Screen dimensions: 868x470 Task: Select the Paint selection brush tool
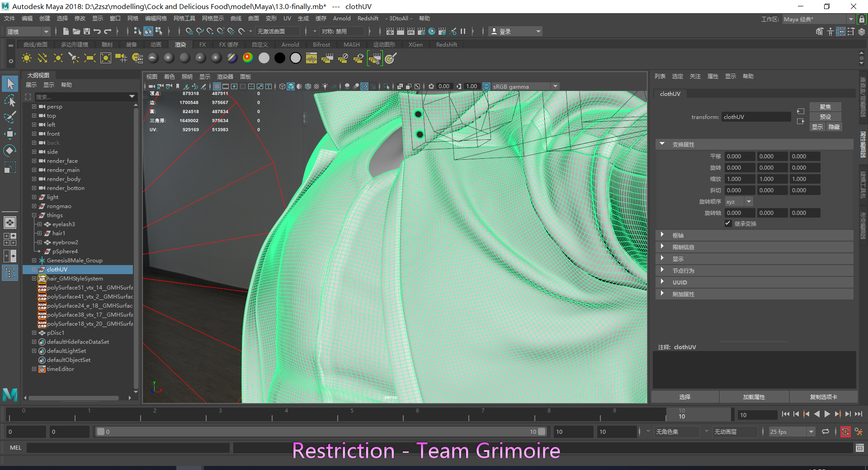tap(10, 117)
